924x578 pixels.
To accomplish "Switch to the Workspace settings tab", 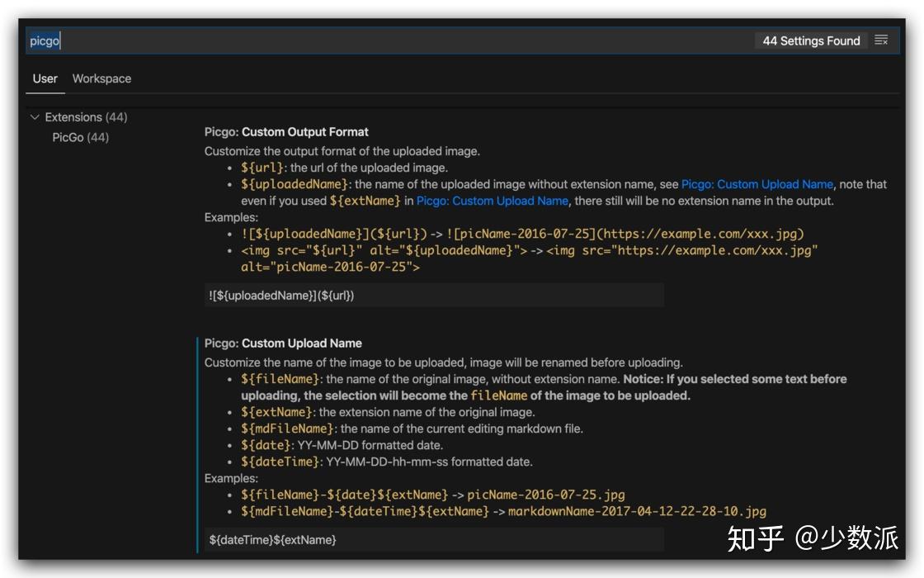I will click(101, 78).
